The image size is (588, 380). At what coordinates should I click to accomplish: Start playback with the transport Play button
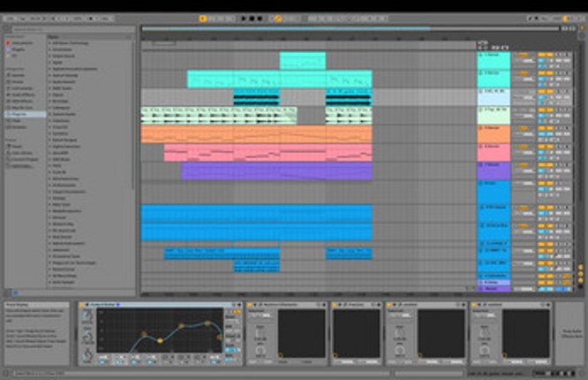click(244, 19)
